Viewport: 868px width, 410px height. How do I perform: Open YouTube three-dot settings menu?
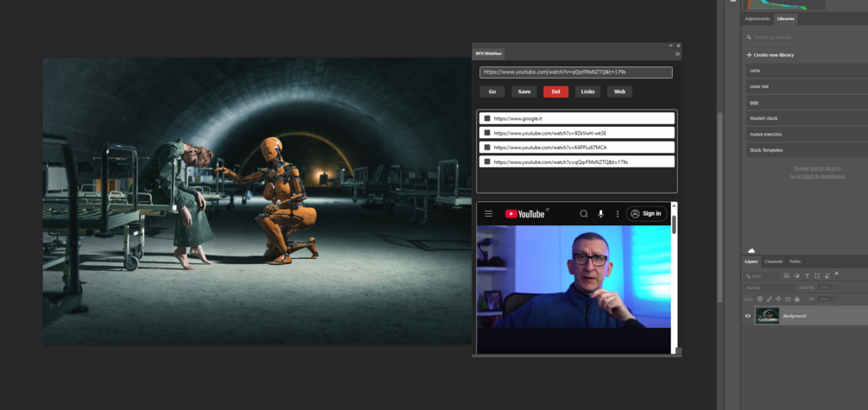point(618,213)
